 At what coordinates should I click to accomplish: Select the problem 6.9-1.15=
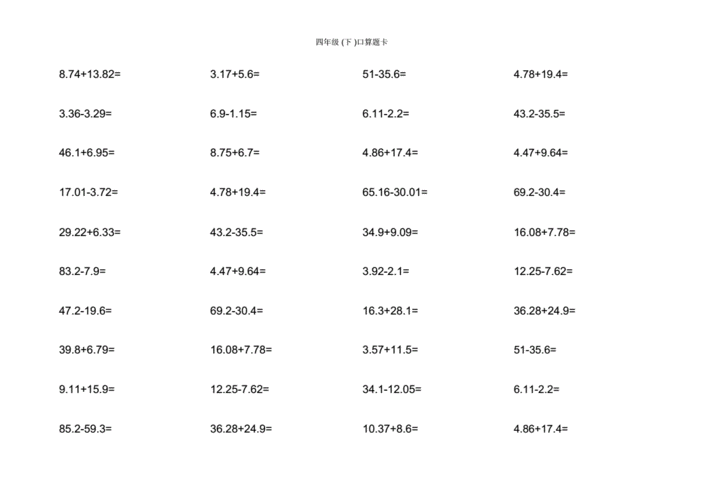(233, 113)
